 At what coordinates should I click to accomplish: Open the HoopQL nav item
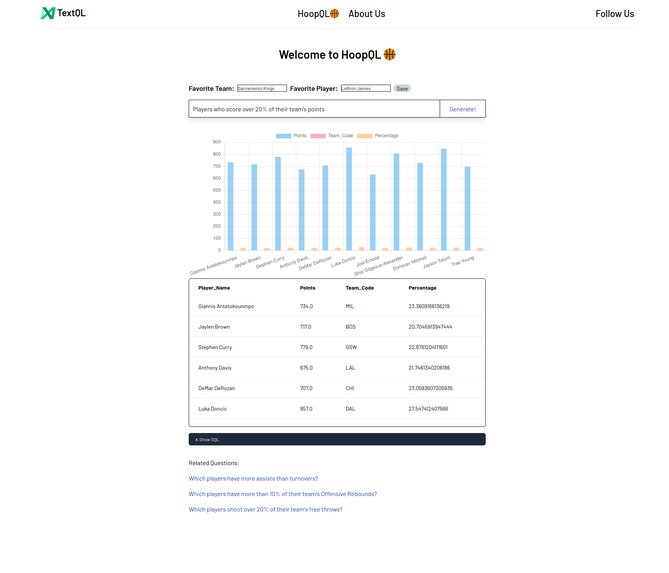point(318,14)
